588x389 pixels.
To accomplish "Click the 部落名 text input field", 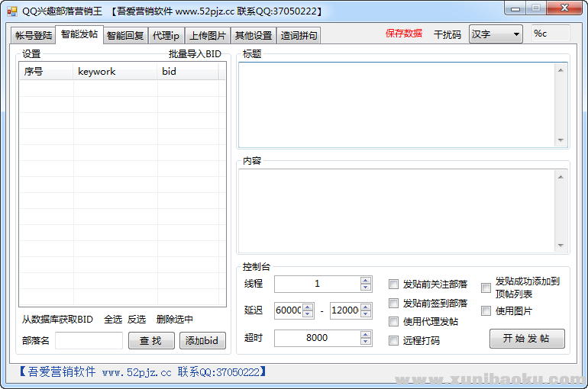I will pyautogui.click(x=89, y=341).
